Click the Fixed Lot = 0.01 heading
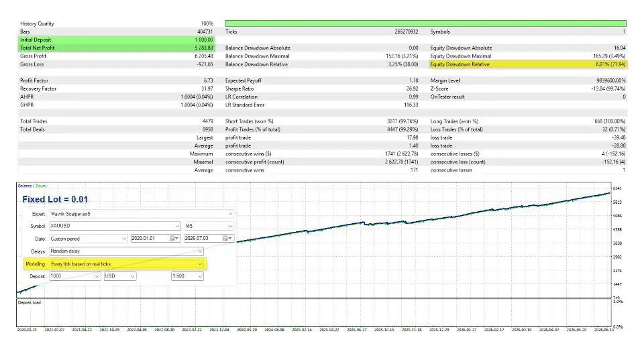 (55, 200)
